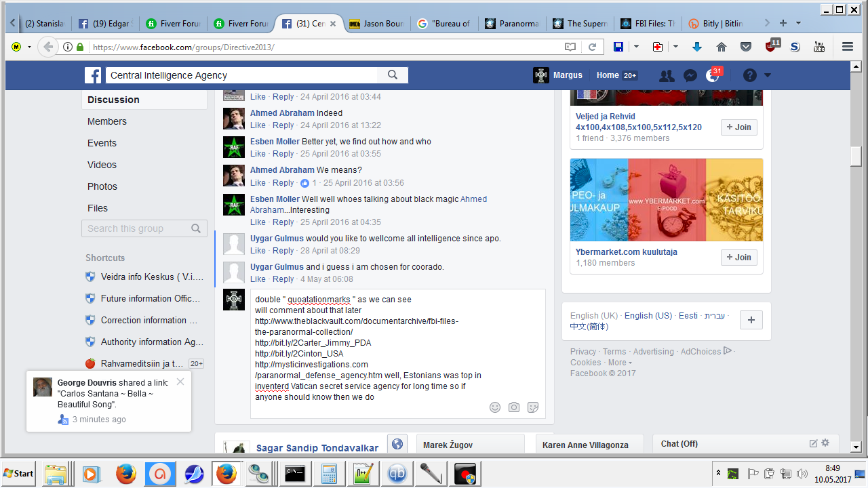Click the browser home icon

pyautogui.click(x=722, y=47)
